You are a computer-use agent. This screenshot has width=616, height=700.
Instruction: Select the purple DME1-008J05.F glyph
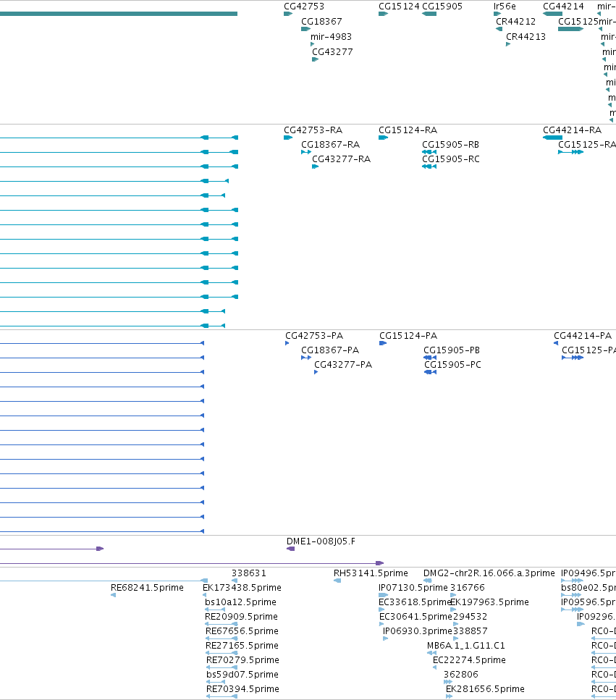coord(290,549)
